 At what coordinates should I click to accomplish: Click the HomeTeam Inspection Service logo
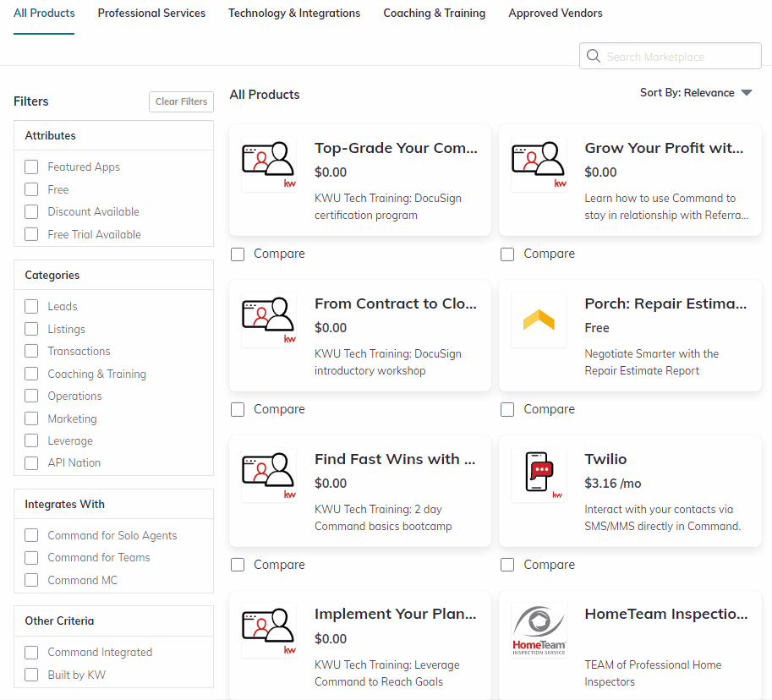(539, 631)
